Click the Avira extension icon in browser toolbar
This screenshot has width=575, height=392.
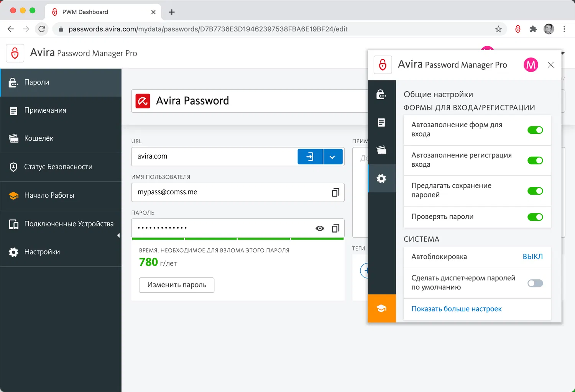click(517, 29)
